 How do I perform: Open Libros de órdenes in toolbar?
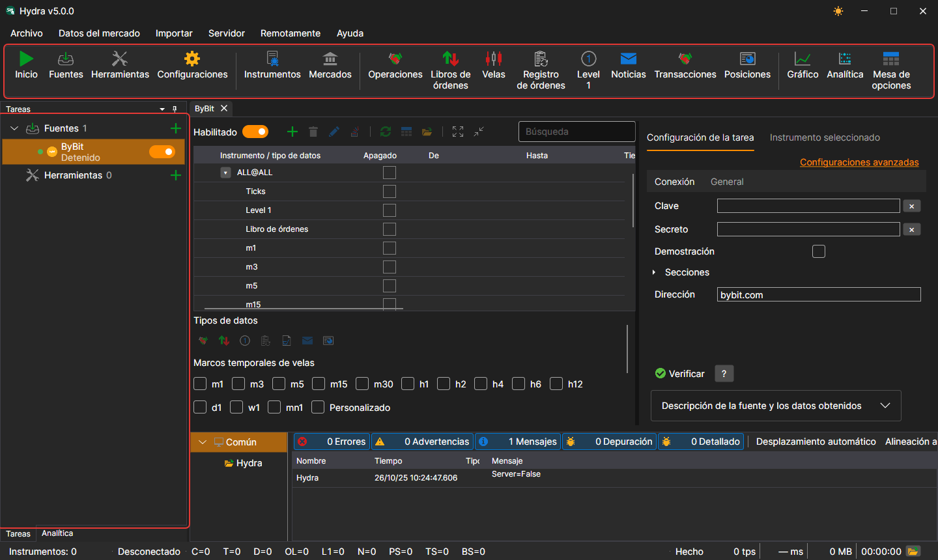[x=450, y=59]
